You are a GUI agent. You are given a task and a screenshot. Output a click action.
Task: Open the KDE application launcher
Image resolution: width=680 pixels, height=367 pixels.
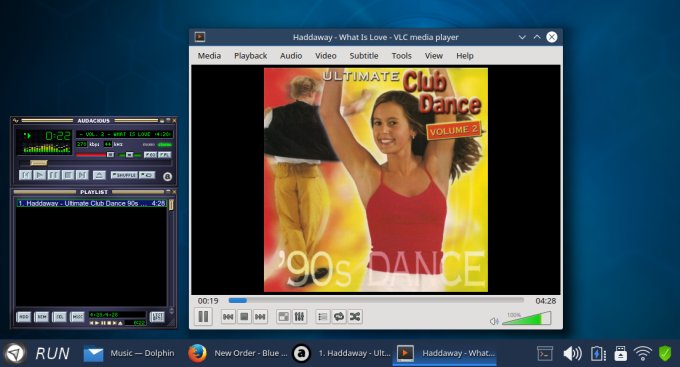tap(15, 353)
